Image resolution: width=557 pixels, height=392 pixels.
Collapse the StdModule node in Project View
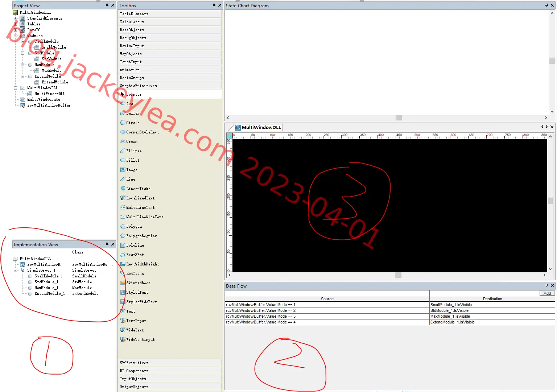(22, 53)
